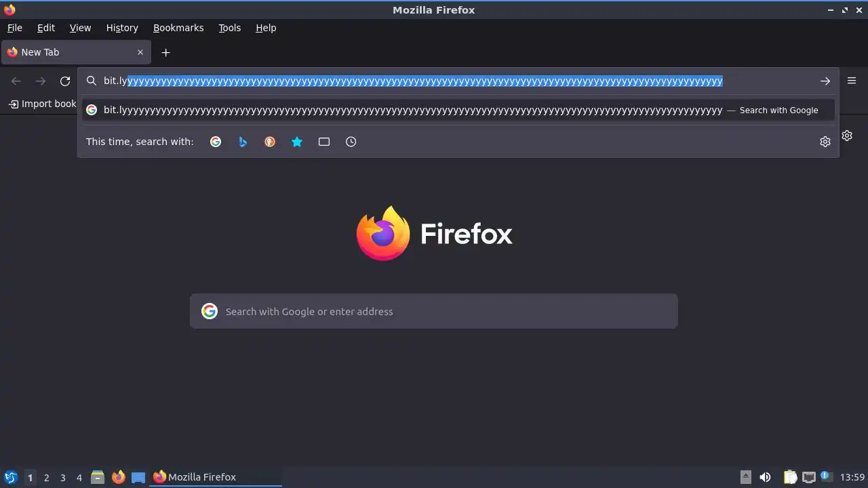Switch to workspace 2
This screenshot has height=488, width=868.
point(46,477)
